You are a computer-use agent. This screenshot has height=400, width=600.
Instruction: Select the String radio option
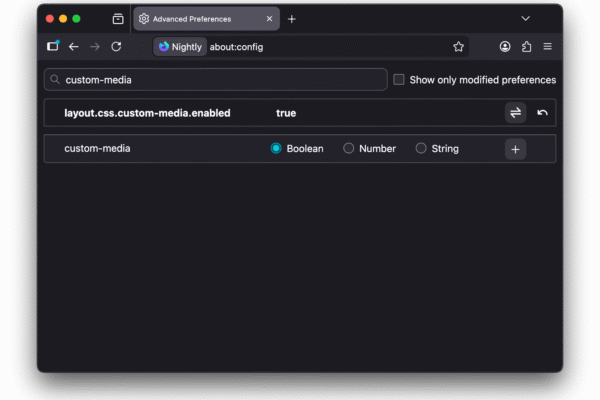point(421,149)
